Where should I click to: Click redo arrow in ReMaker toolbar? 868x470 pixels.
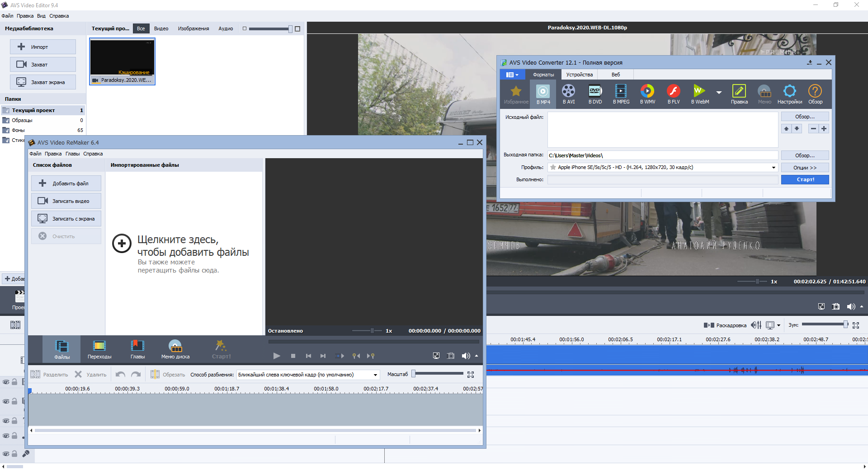point(136,374)
